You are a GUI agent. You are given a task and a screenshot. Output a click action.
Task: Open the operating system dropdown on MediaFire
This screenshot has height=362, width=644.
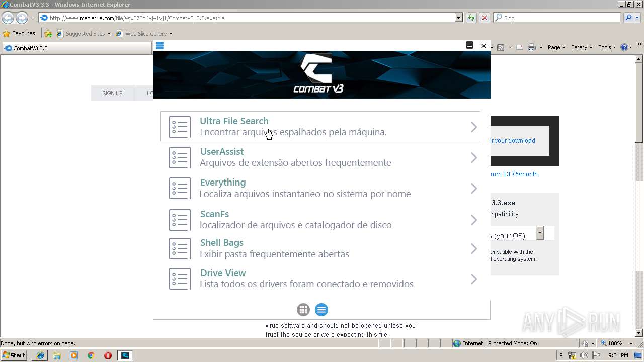[x=540, y=233]
